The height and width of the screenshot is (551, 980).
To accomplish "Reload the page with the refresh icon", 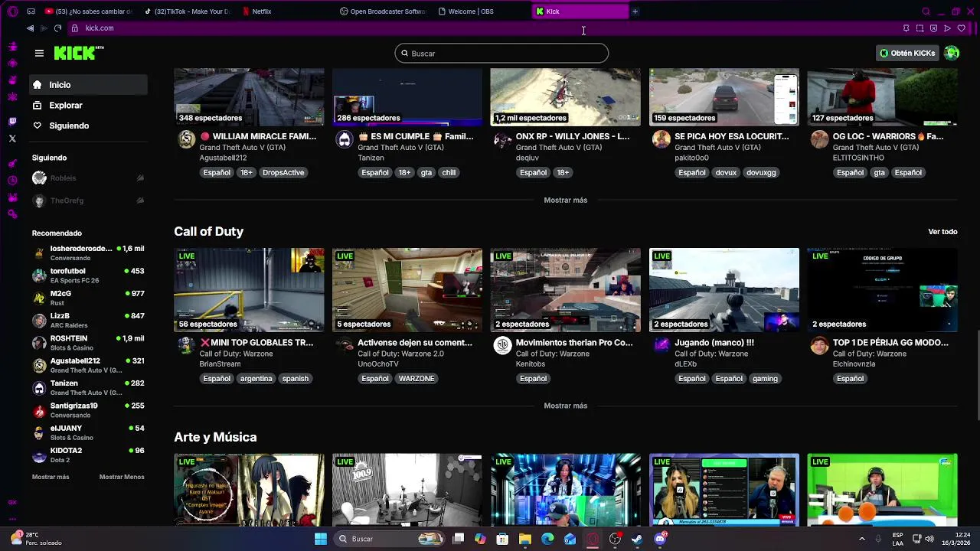I will pyautogui.click(x=57, y=28).
